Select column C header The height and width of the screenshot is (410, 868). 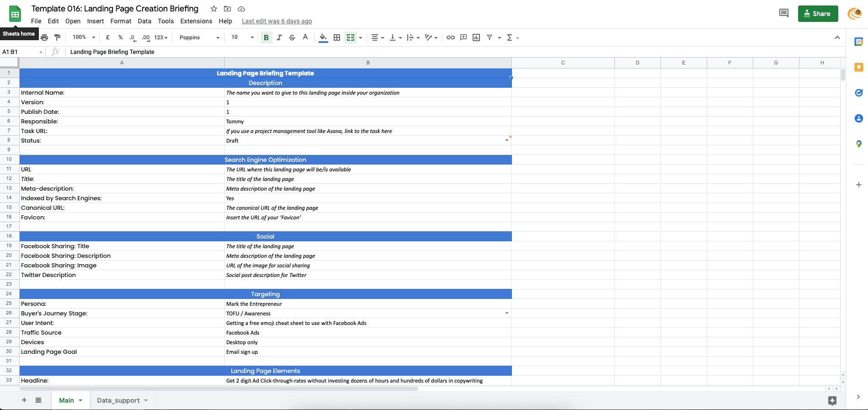pos(563,63)
